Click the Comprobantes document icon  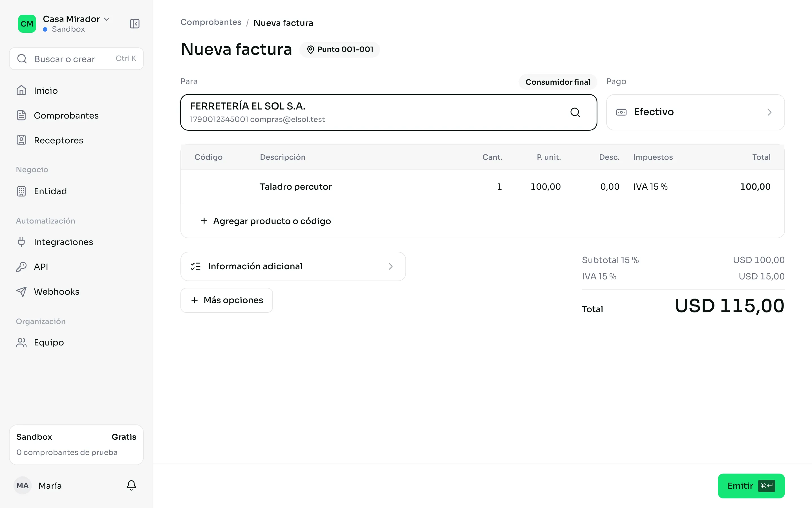point(21,115)
